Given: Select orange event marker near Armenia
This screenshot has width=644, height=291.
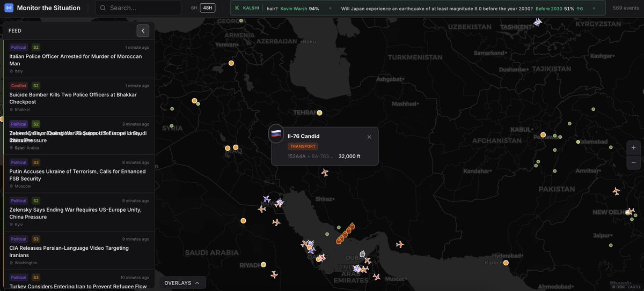Looking at the screenshot, I should pyautogui.click(x=231, y=63).
